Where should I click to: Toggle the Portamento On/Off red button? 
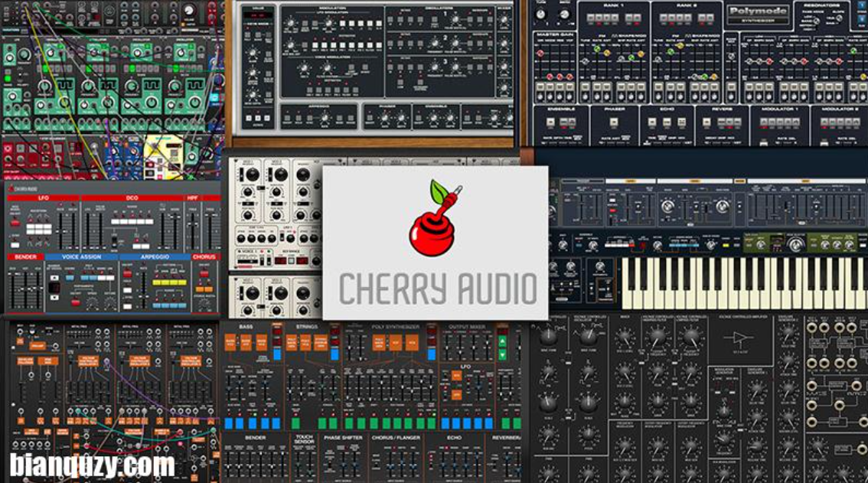(x=75, y=302)
